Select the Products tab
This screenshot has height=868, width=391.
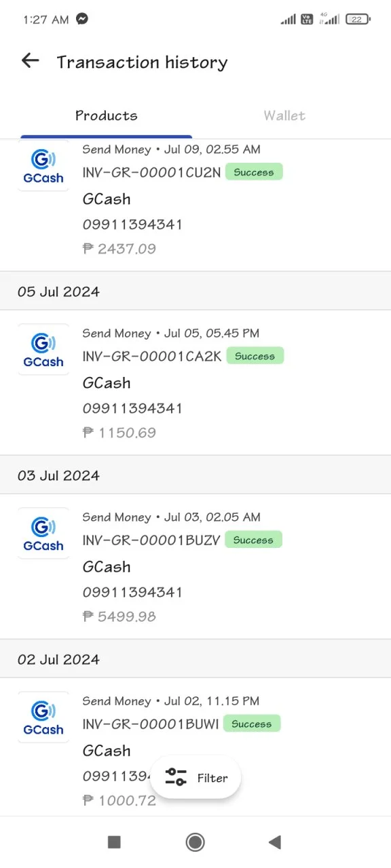click(107, 115)
